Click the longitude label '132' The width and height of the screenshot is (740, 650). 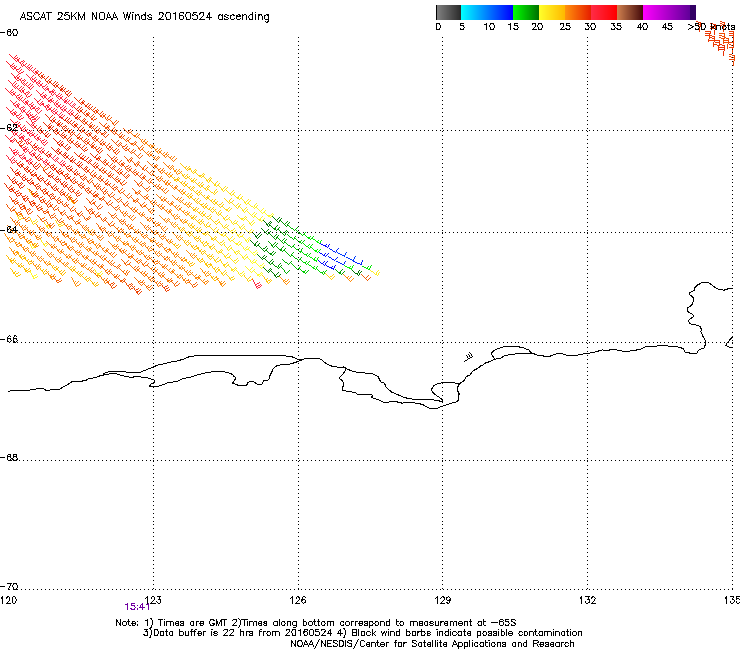587,600
